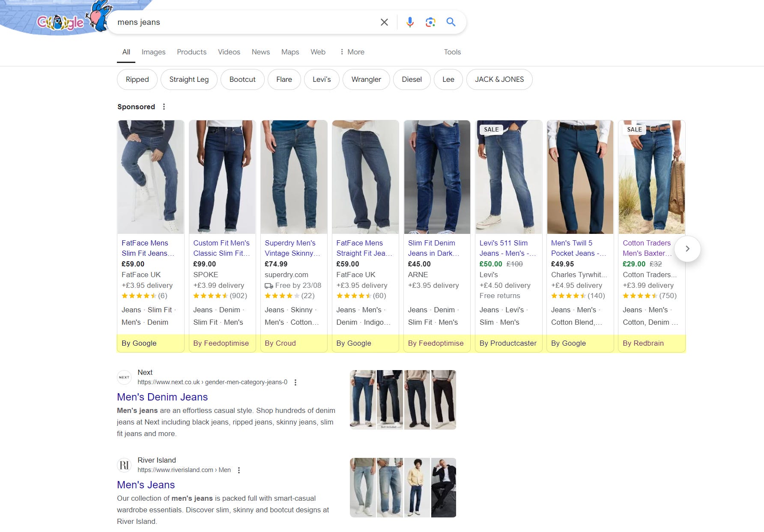Open the light-wash jeans thumbnail in River Island result
Image resolution: width=764 pixels, height=532 pixels.
363,487
